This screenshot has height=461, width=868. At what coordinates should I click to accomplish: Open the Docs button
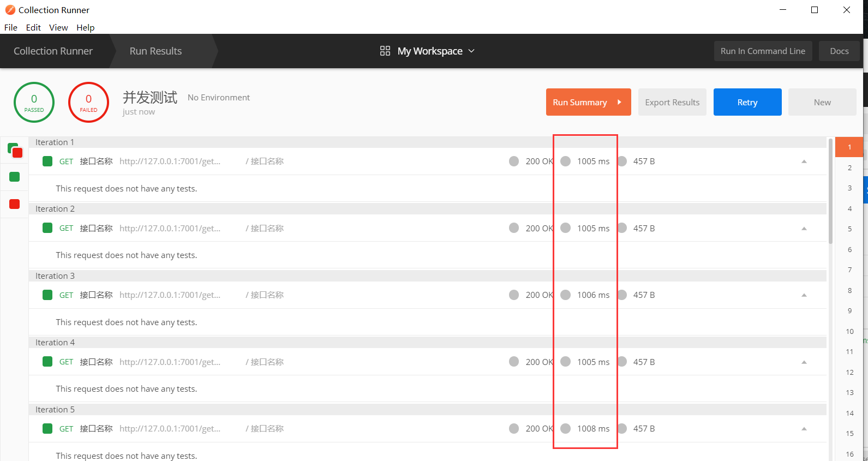[839, 51]
